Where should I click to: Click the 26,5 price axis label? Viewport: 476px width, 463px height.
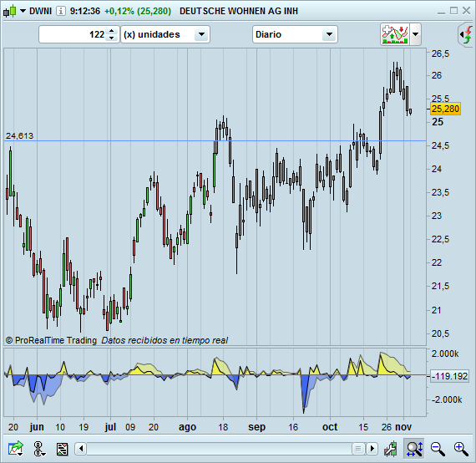(440, 53)
